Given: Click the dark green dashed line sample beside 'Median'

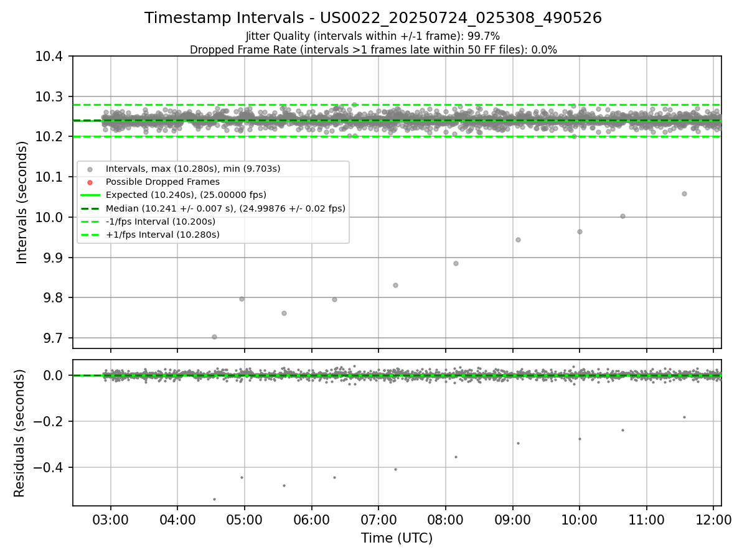Looking at the screenshot, I should [90, 208].
